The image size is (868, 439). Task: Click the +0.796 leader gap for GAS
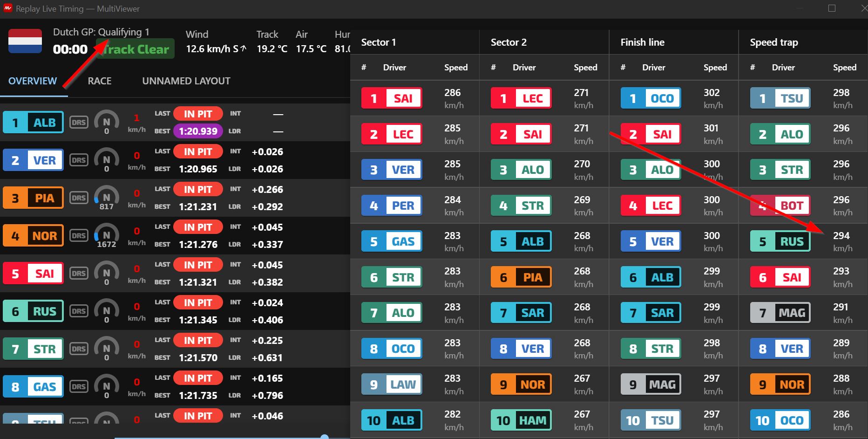[x=267, y=396]
